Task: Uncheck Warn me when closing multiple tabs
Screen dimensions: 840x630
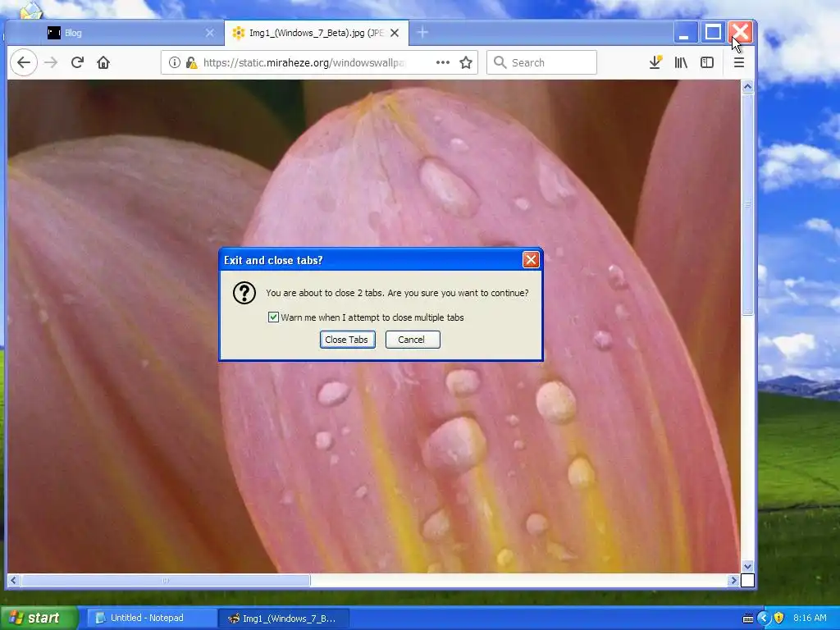Action: [x=273, y=317]
